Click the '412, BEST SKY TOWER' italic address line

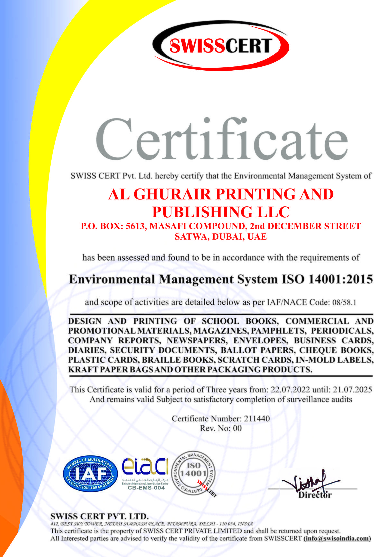pos(152,524)
